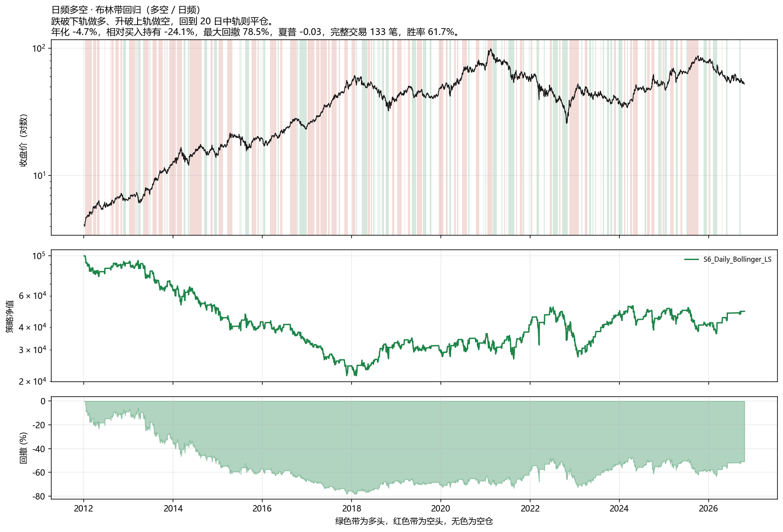
Task: Click the "收盘价（对数）" y-axis label
Action: coord(23,140)
